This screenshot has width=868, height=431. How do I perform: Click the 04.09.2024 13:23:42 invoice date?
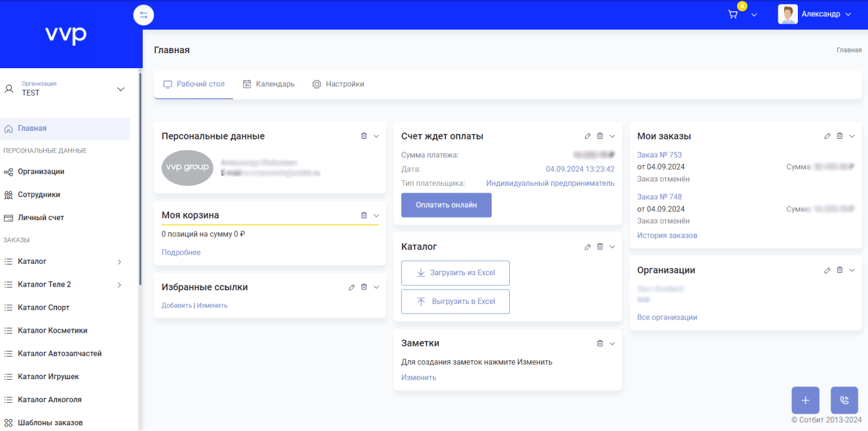[580, 169]
